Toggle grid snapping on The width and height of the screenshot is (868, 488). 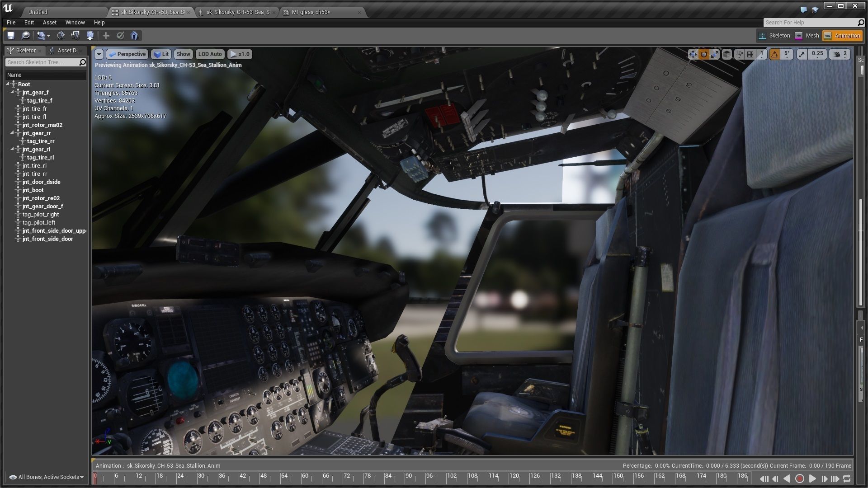point(750,54)
